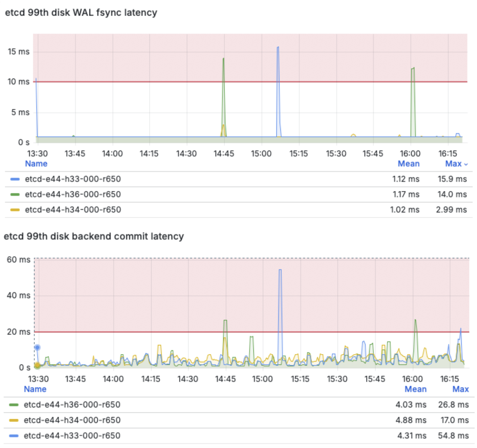The image size is (477, 448).
Task: Click blue h33 swatch in backend commit legend
Action: (14, 435)
